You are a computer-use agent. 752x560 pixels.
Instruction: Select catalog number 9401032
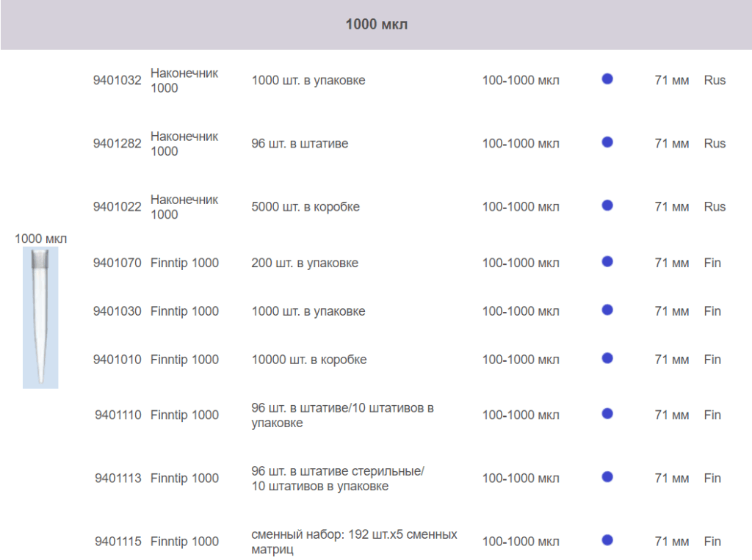117,81
